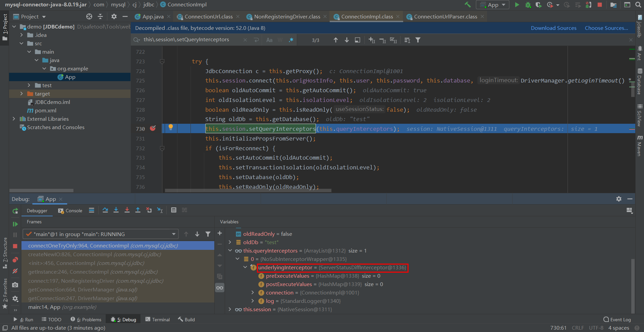Click the Choose Sources link

(x=606, y=28)
